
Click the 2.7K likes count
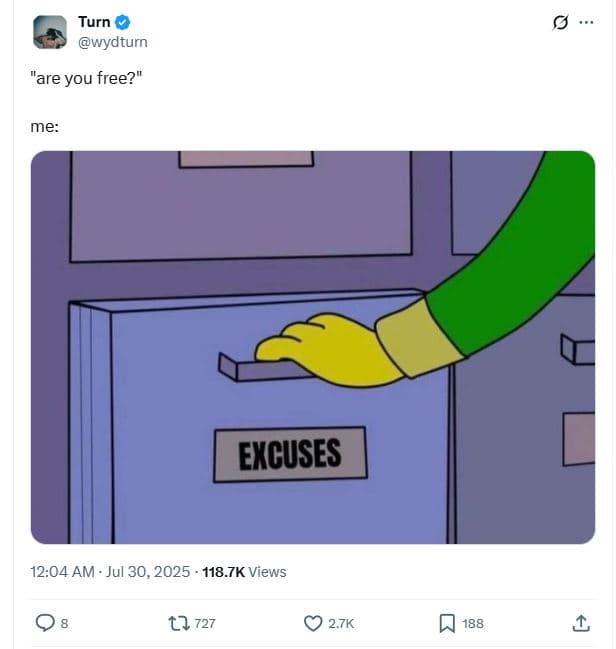click(341, 623)
